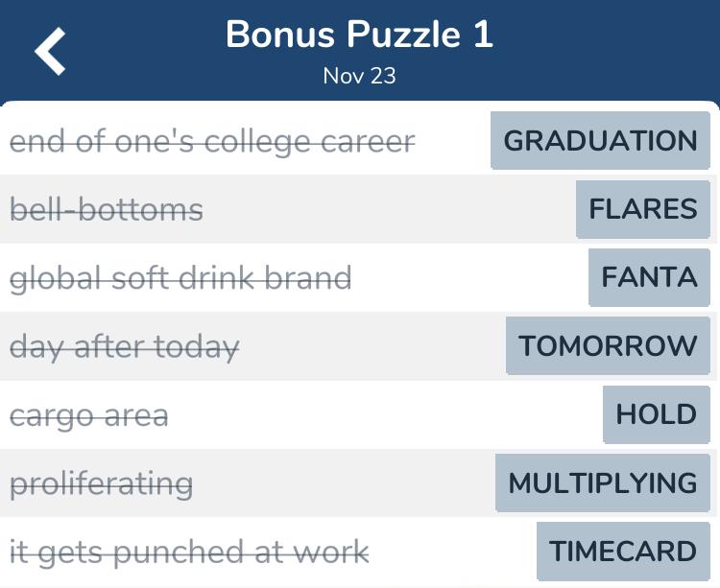Select the "cargo area" clue
The height and width of the screenshot is (588, 720).
pyautogui.click(x=89, y=416)
